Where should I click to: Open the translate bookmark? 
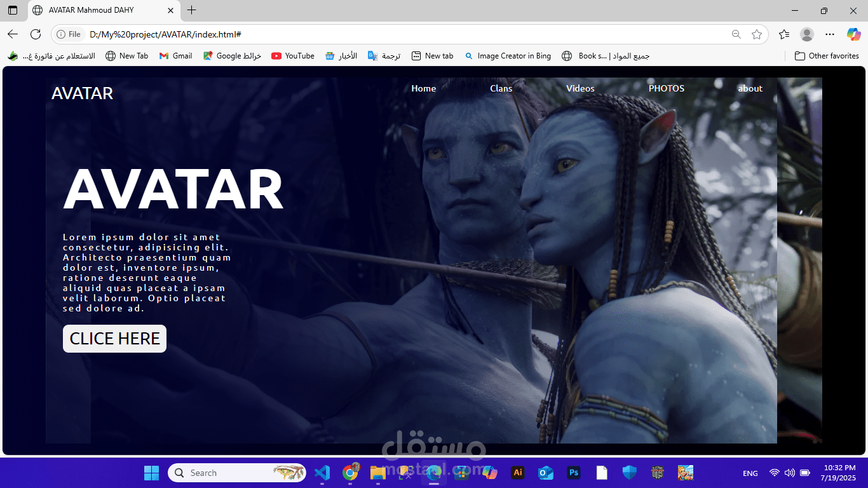[x=384, y=56]
